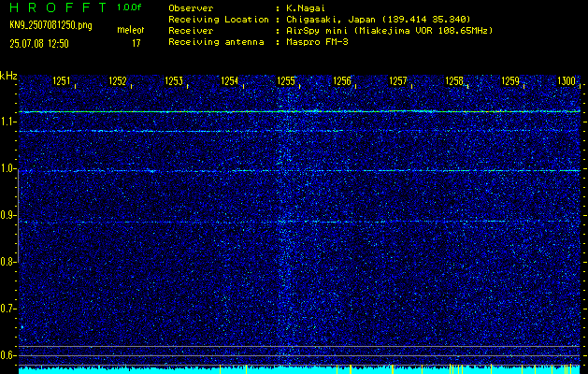Select the file name KN9_2507081250.png
The image size is (588, 374).
(x=50, y=26)
